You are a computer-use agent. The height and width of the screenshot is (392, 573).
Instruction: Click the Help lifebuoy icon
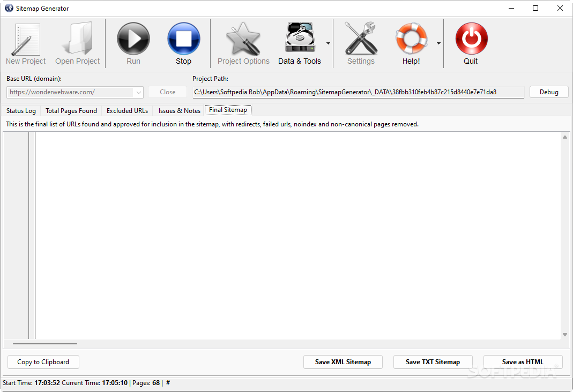[x=411, y=38]
